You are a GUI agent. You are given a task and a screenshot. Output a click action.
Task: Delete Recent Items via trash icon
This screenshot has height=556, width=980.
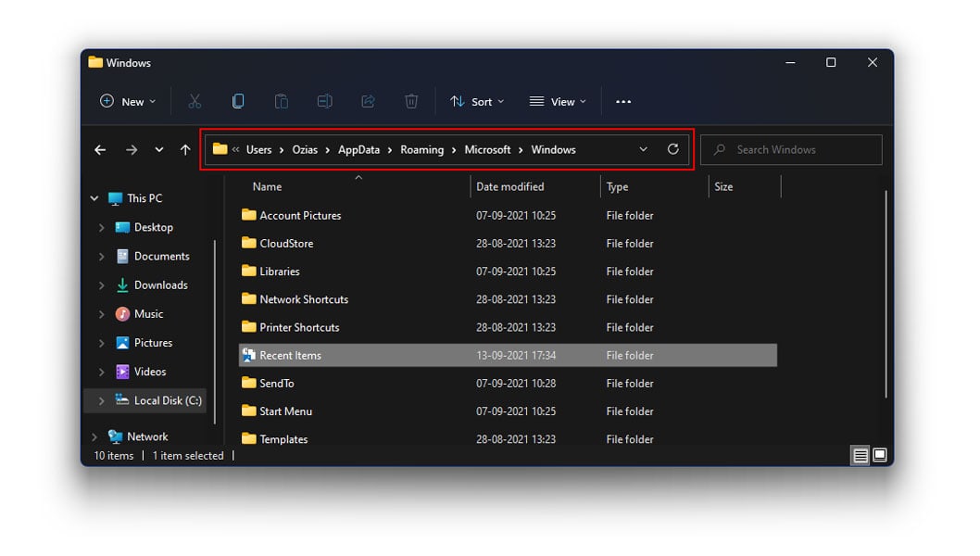[411, 101]
